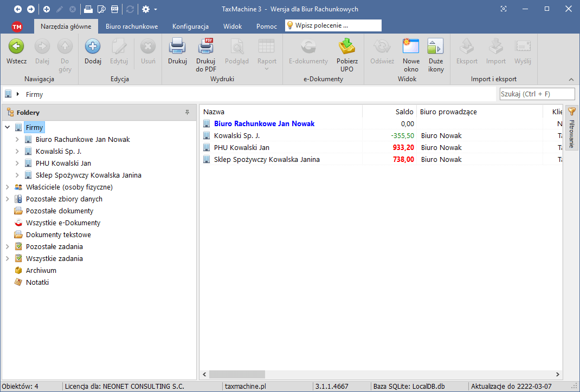Open Nowe okno from ribbon
This screenshot has height=392, width=580.
tap(411, 48)
